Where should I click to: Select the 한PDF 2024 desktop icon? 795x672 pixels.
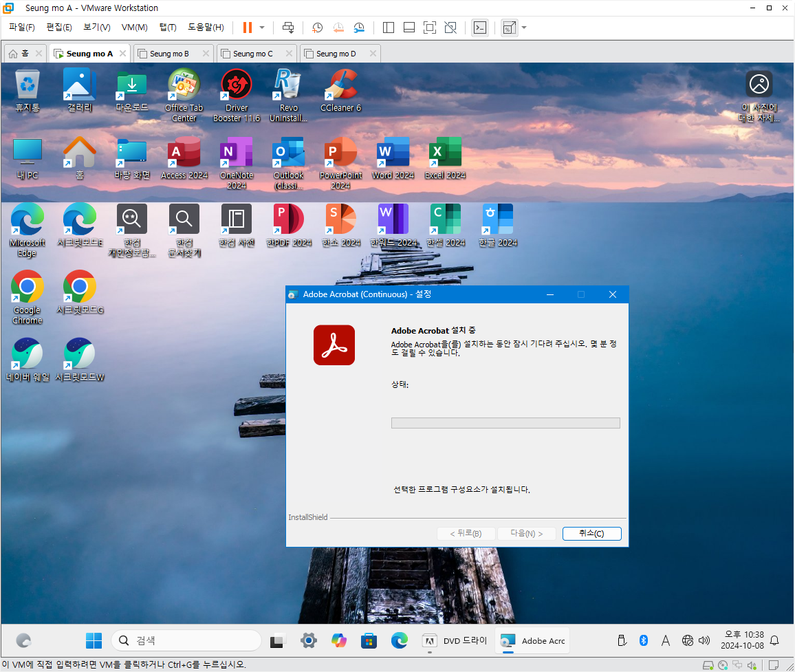[x=289, y=226]
